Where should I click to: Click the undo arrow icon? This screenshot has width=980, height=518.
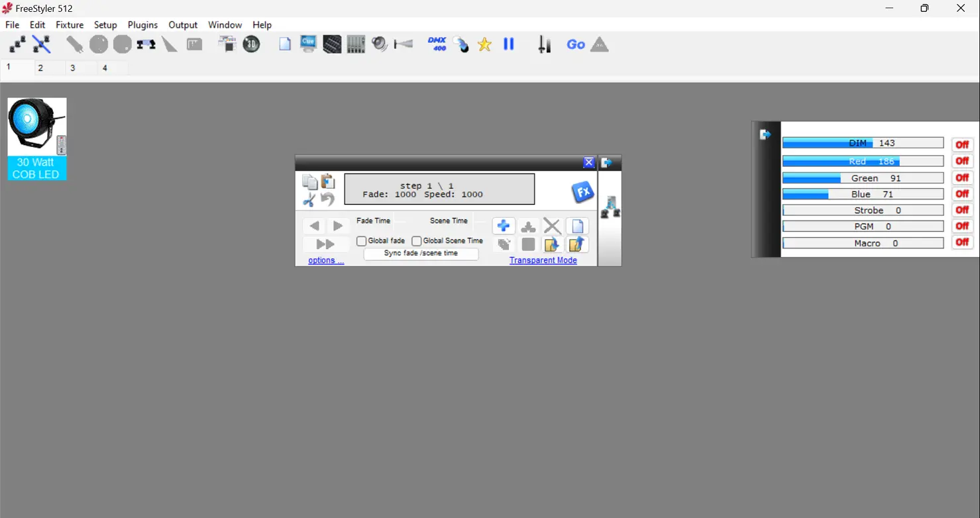(328, 199)
